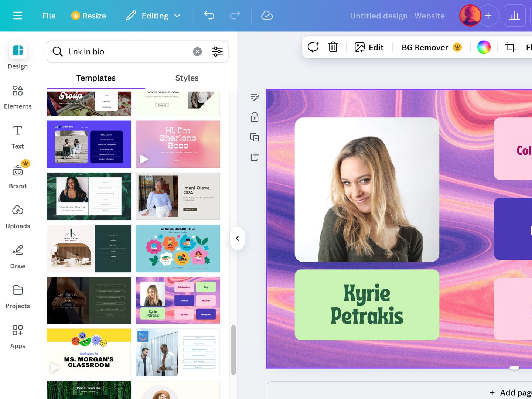Lock the page with padlock icon
This screenshot has height=399, width=532.
[x=255, y=117]
